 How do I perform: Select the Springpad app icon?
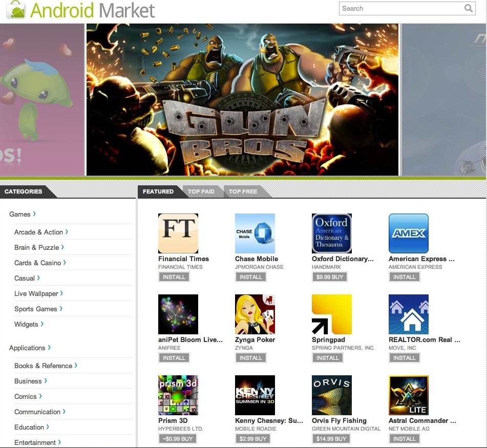click(331, 314)
